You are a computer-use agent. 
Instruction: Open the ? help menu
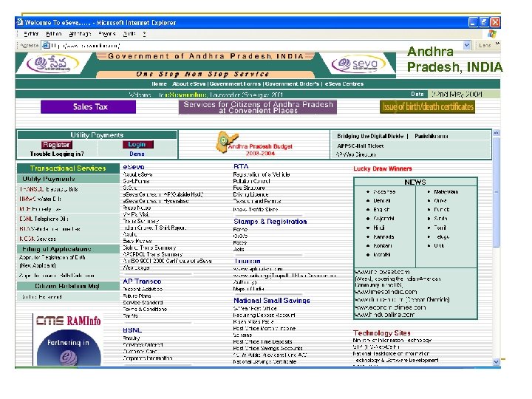tap(144, 34)
